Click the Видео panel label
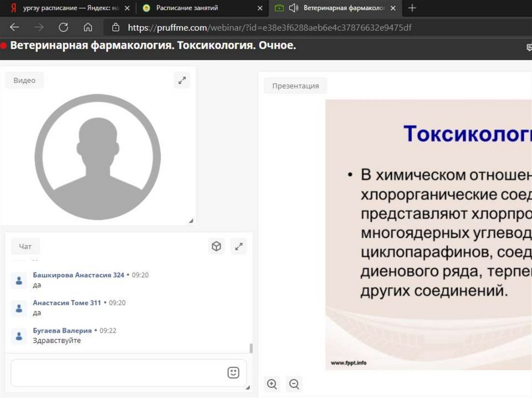532x398 pixels. 24,80
